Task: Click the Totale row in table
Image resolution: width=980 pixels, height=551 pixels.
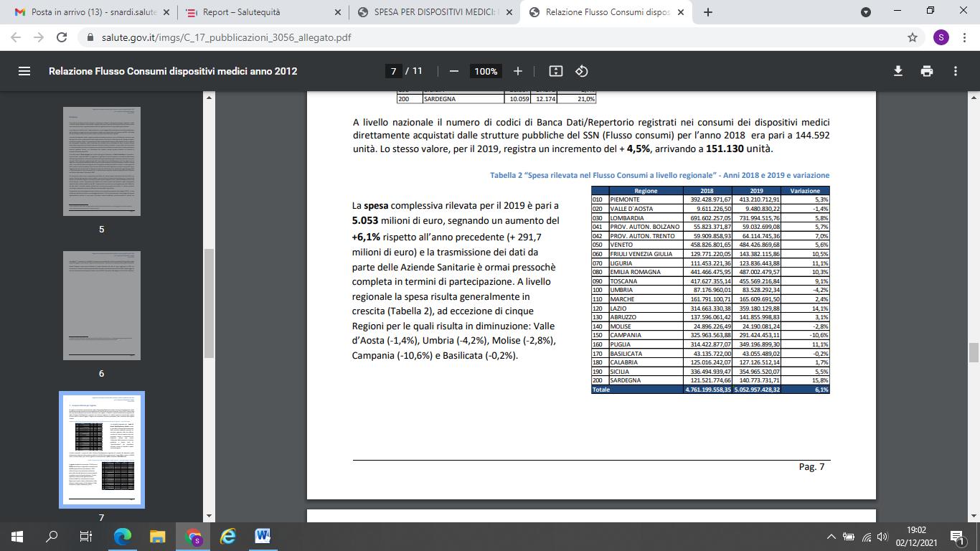Action: [710, 390]
